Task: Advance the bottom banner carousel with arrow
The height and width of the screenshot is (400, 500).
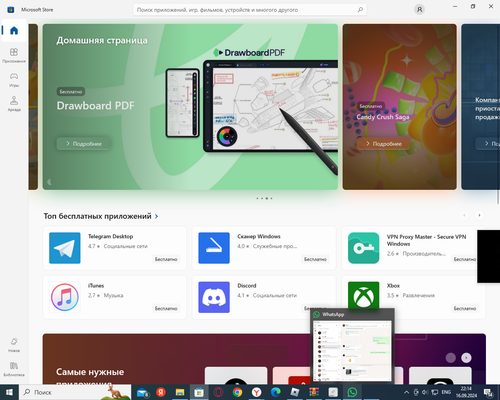Action: (466, 358)
